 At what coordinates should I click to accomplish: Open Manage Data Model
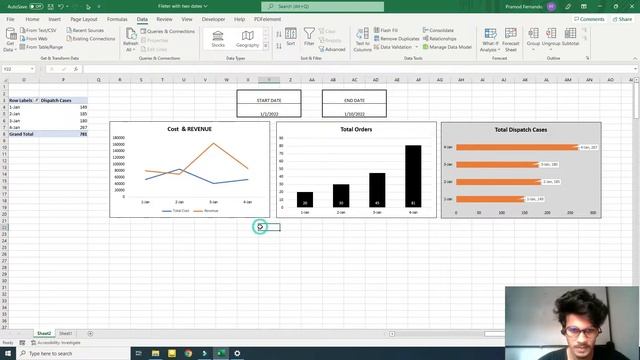pos(447,47)
